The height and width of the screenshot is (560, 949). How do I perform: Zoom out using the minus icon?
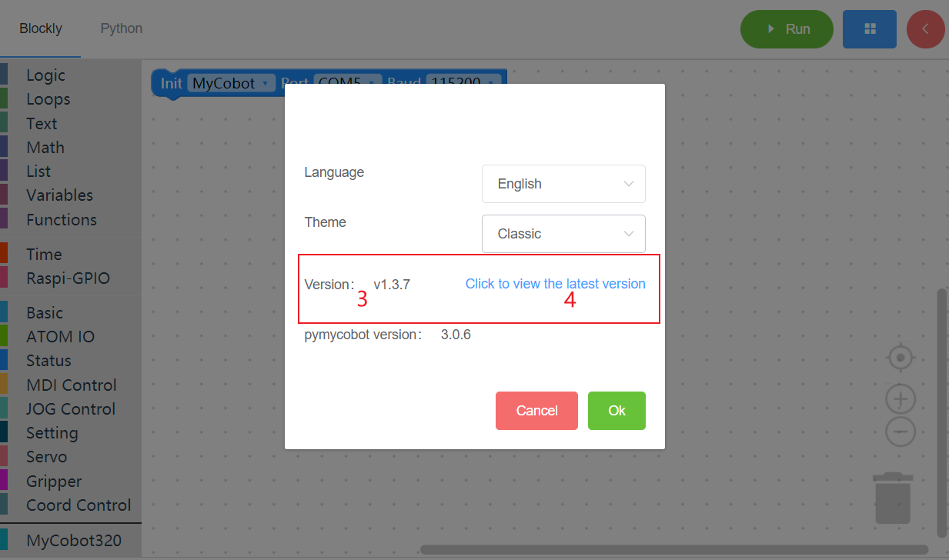point(900,432)
